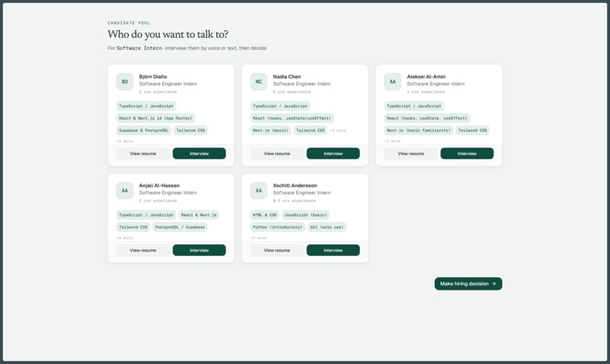Click 'Who do you want to talk to?' heading
Image resolution: width=610 pixels, height=364 pixels.
[x=168, y=34]
